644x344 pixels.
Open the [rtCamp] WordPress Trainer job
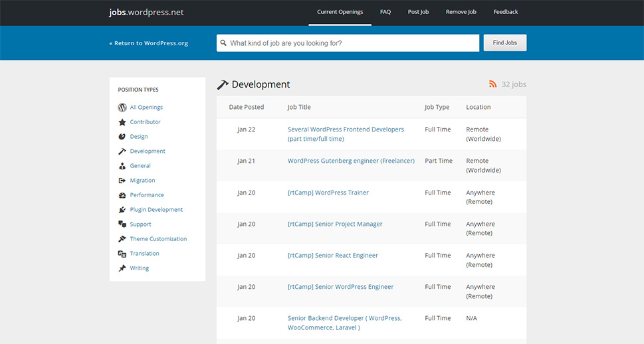pos(328,193)
